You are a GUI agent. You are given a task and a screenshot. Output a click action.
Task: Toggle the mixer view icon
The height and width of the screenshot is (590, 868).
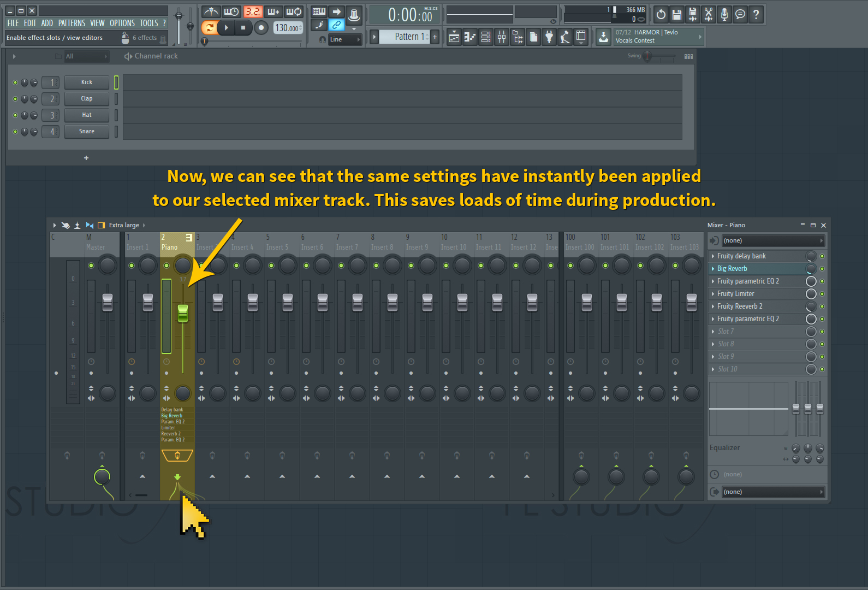coord(502,37)
